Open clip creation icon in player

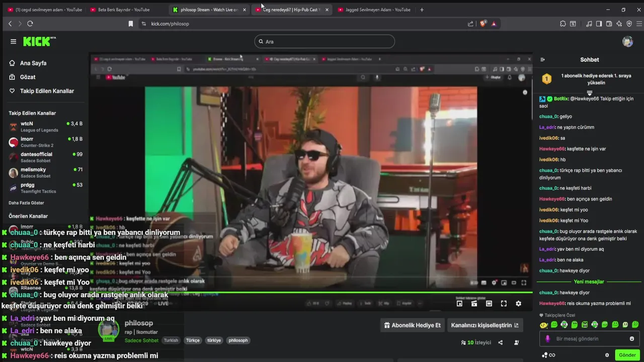474,304
